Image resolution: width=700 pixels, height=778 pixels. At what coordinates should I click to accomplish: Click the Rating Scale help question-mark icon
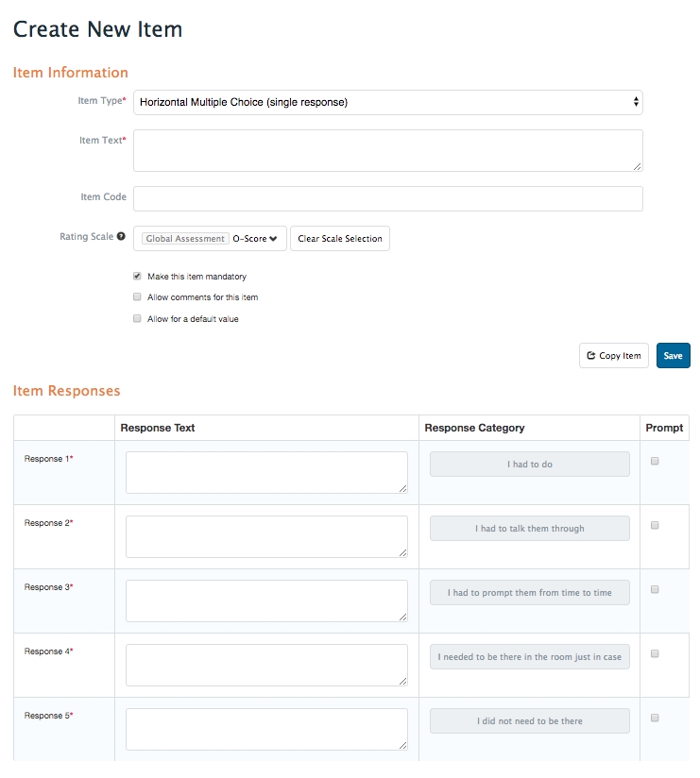pos(121,237)
